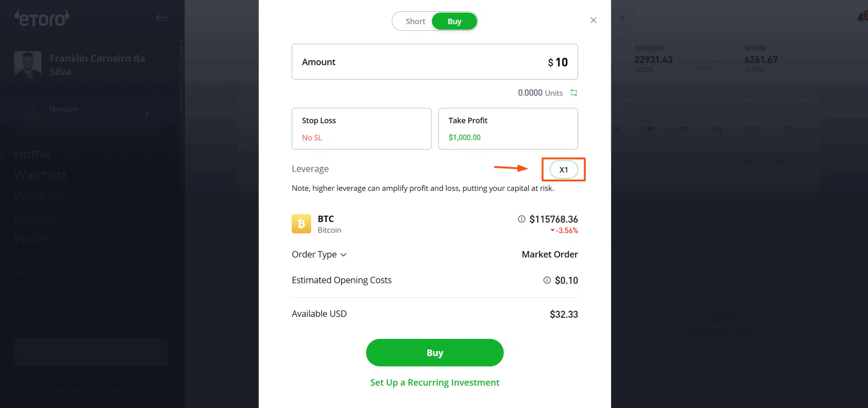This screenshot has height=408, width=868.
Task: Click the eToro logo in sidebar
Action: [x=42, y=18]
